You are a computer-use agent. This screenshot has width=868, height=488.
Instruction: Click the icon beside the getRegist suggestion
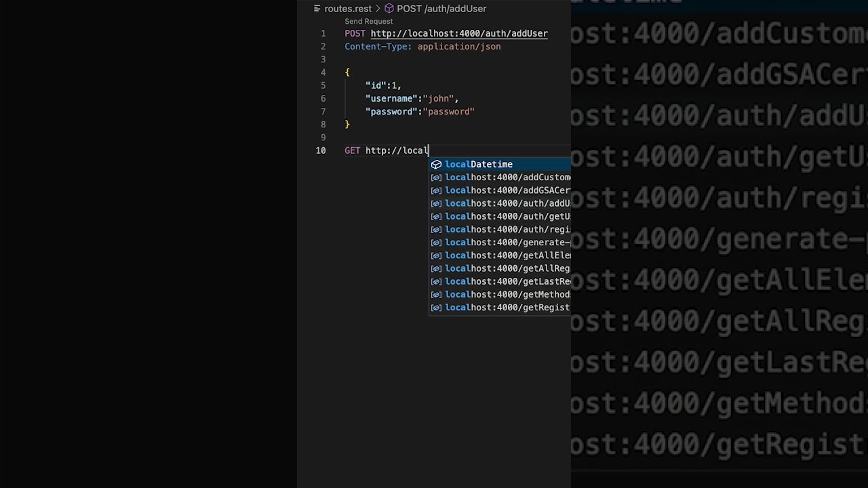point(436,308)
